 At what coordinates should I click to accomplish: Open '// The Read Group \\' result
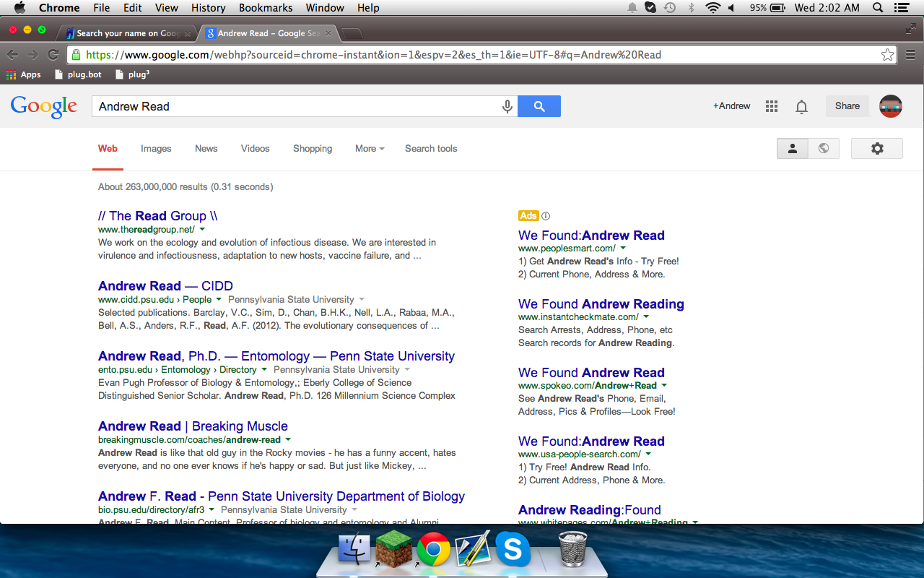(x=158, y=216)
